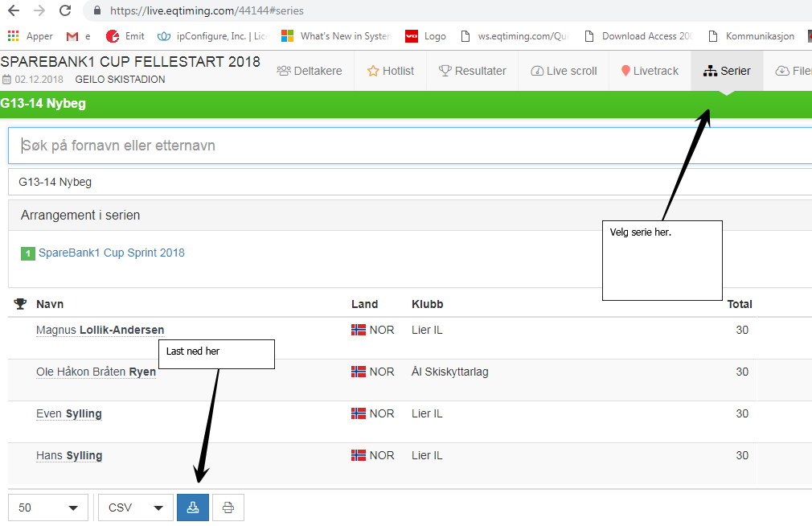Click the 02.12.2018 event date

(x=39, y=80)
